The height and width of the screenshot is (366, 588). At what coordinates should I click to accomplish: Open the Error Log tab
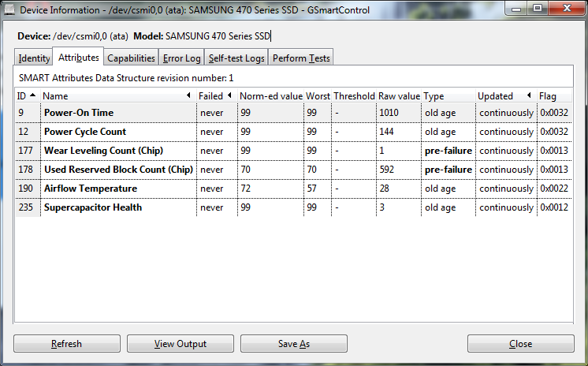click(x=181, y=58)
